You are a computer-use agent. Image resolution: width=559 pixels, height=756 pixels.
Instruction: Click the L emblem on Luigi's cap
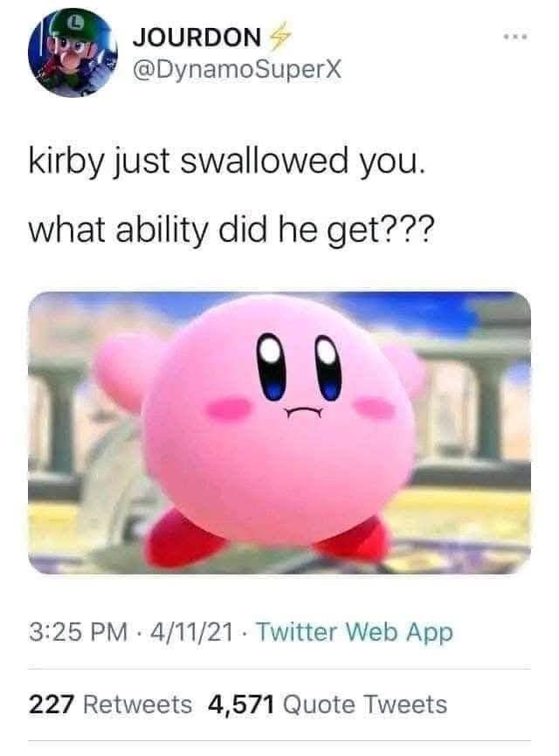pos(75,22)
